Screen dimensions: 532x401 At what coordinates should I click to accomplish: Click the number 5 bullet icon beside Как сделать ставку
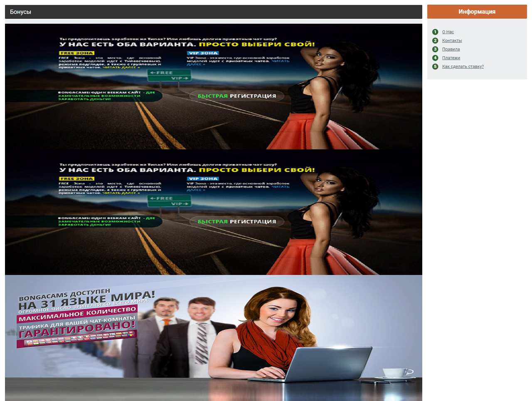click(435, 67)
